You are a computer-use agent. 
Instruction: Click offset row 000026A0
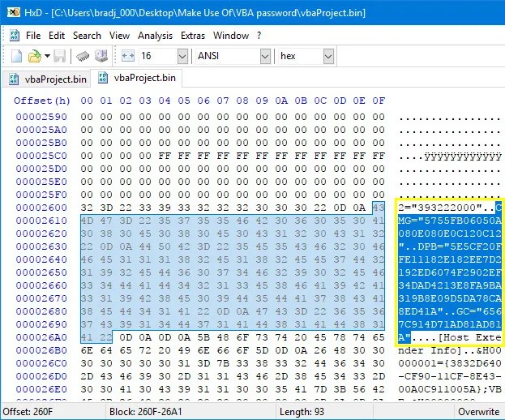click(x=41, y=337)
